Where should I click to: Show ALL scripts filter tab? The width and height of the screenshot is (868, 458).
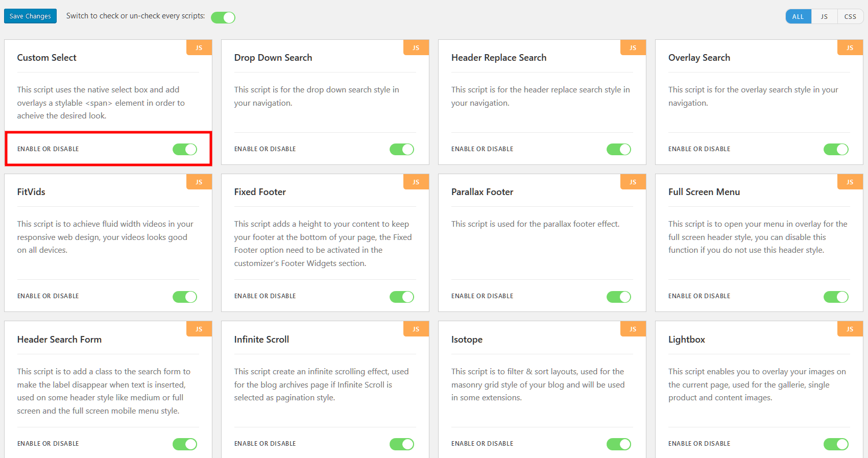[x=798, y=16]
